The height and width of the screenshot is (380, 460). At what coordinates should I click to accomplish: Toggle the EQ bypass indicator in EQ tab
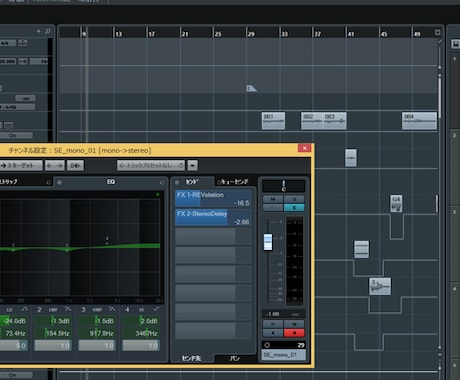(59, 182)
